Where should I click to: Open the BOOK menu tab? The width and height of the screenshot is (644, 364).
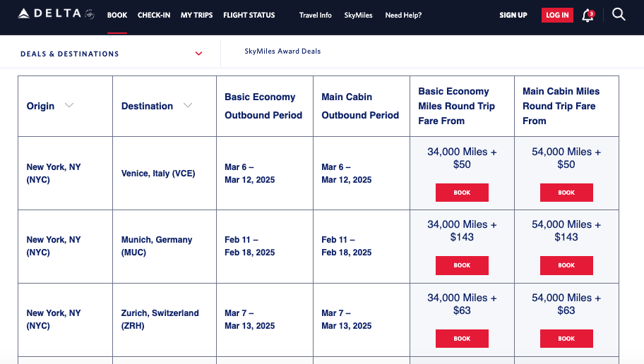click(117, 16)
